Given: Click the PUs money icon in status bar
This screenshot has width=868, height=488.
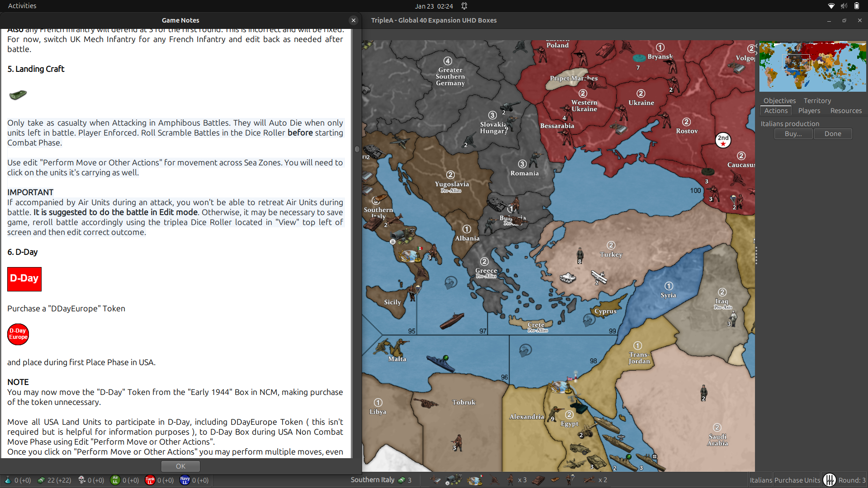Looking at the screenshot, I should coord(41,480).
